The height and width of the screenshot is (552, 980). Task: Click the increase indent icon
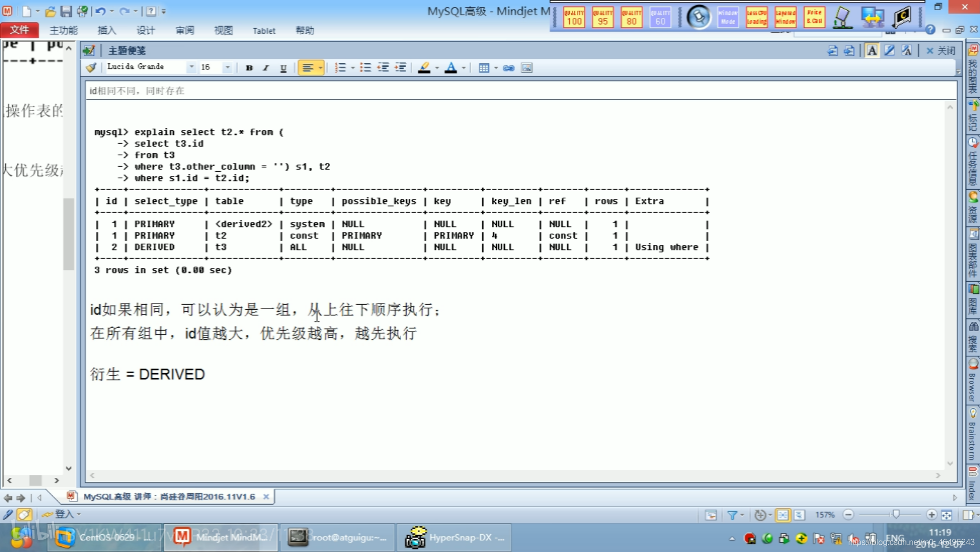coord(400,67)
